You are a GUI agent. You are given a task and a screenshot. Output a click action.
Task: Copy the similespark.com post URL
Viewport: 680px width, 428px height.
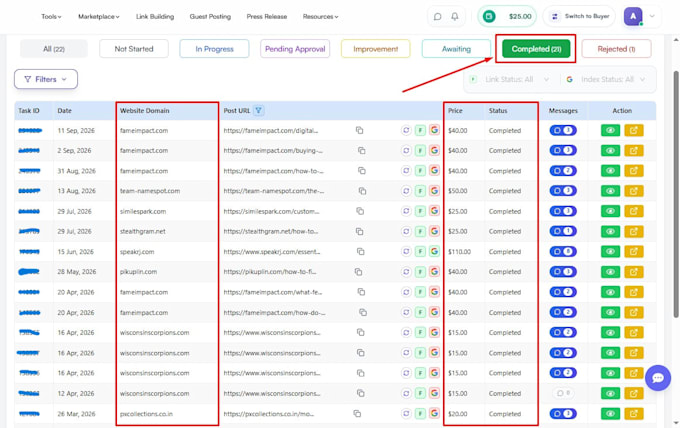tap(360, 211)
